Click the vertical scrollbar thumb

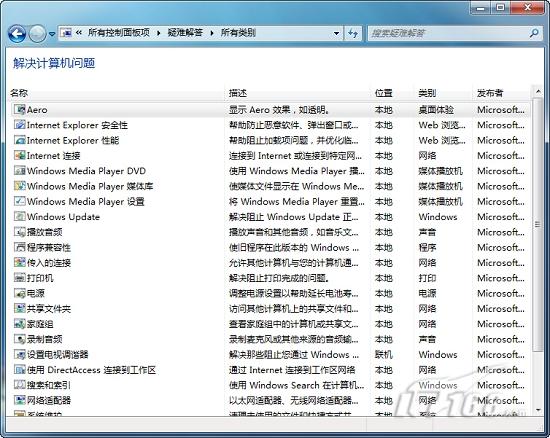[x=538, y=224]
